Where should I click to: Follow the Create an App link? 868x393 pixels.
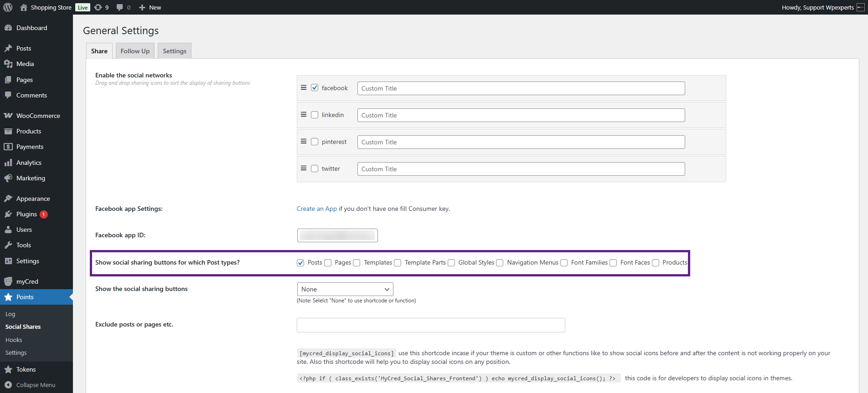coord(316,209)
